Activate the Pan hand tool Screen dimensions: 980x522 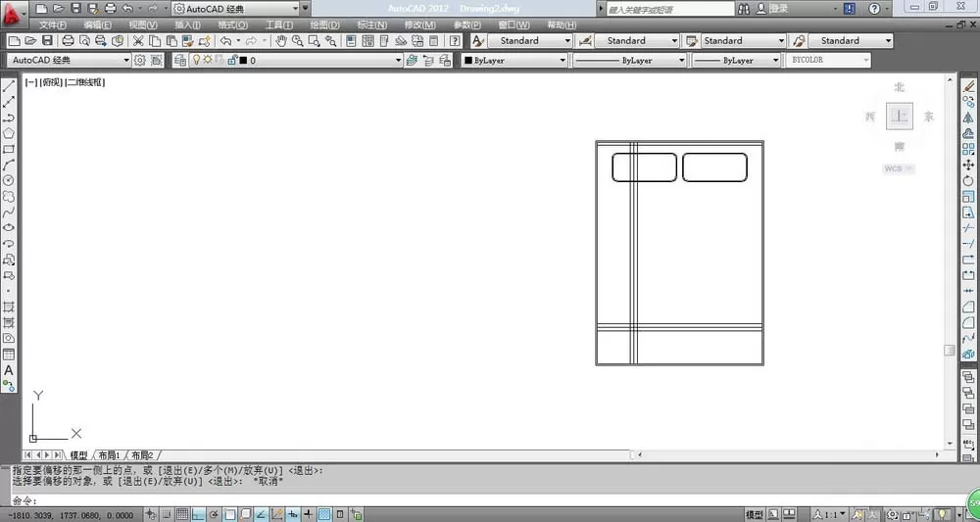point(281,40)
